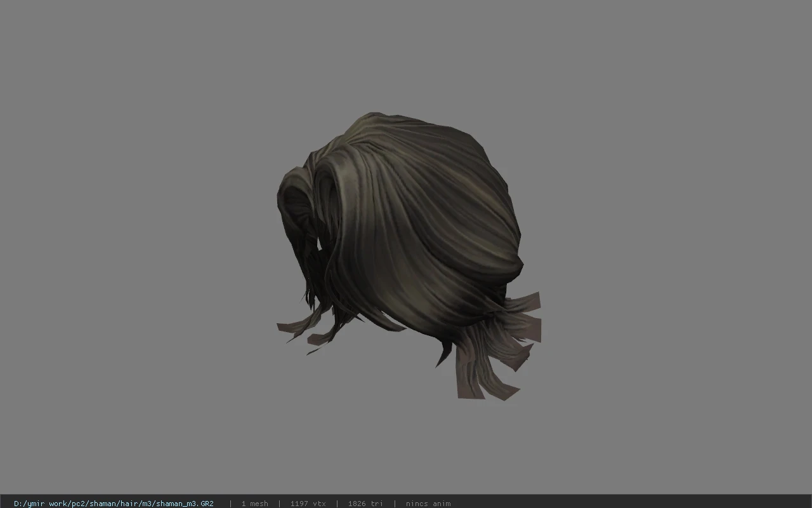Click the '1197 vtx' vertex count

coord(308,504)
